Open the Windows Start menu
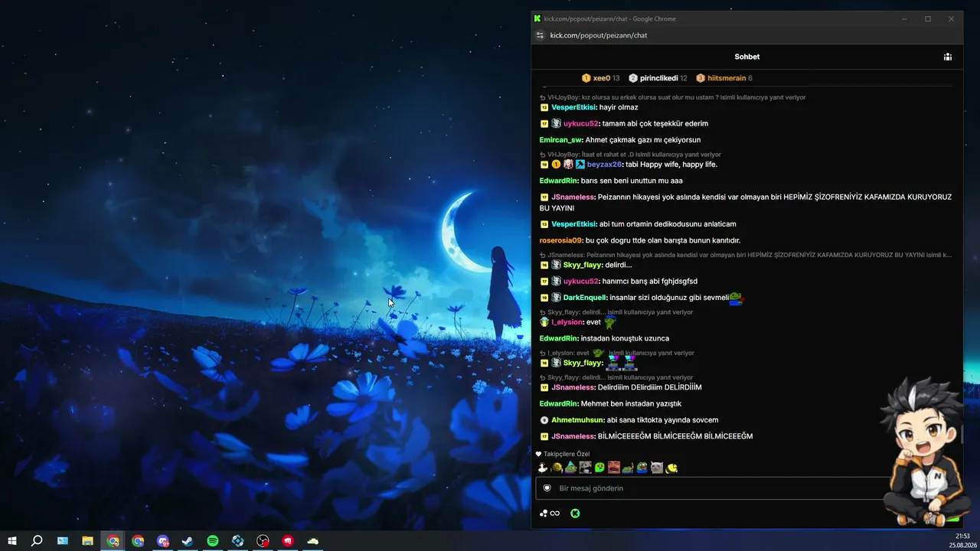 [x=11, y=541]
